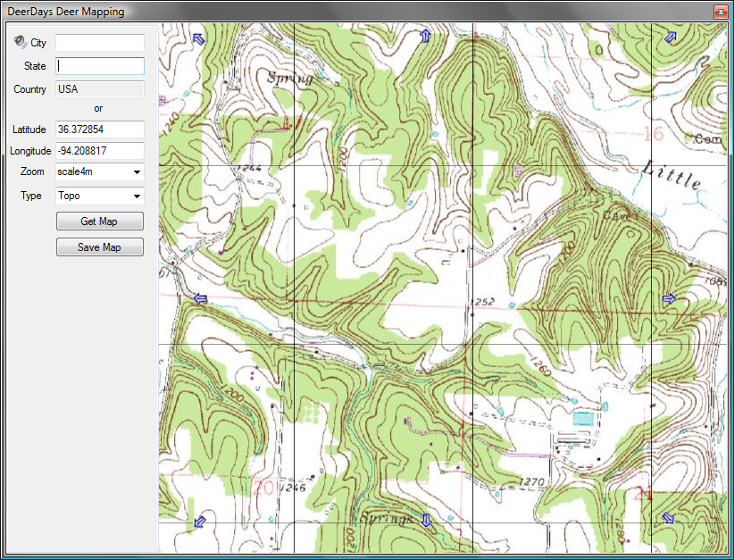Click the Longitude value field

(x=99, y=151)
